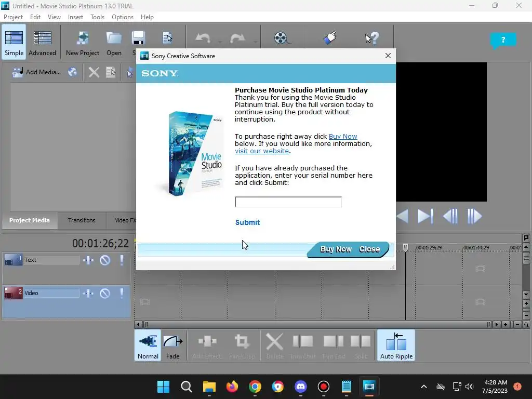Open Windows Start menu
The height and width of the screenshot is (399, 532).
pos(163,387)
